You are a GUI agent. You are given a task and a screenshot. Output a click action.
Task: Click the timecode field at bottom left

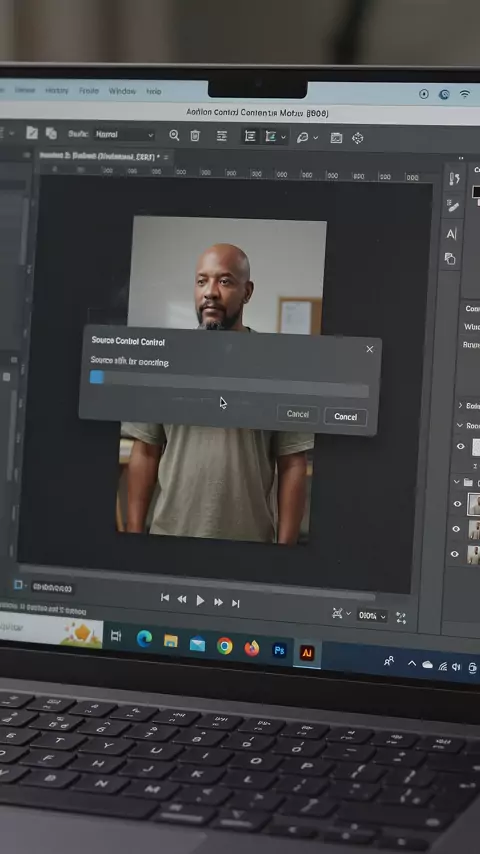[x=52, y=588]
